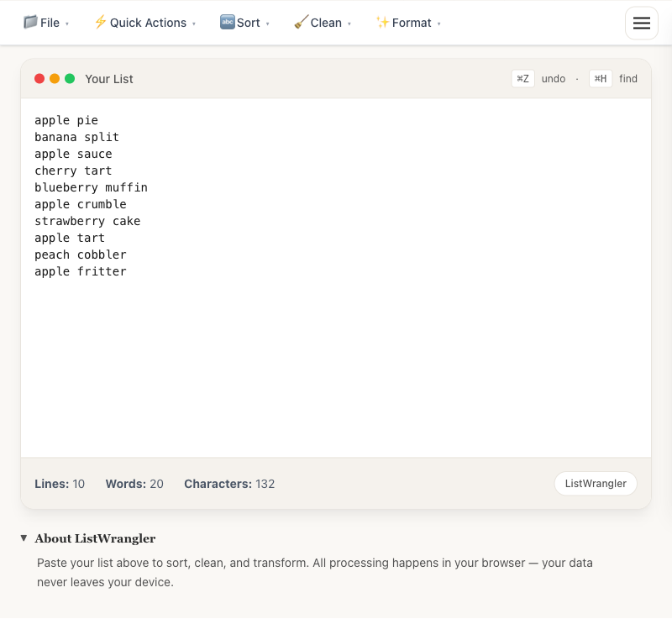Click the Cmd-Z shortcut badge for undo
This screenshot has width=672, height=619.
(x=522, y=78)
